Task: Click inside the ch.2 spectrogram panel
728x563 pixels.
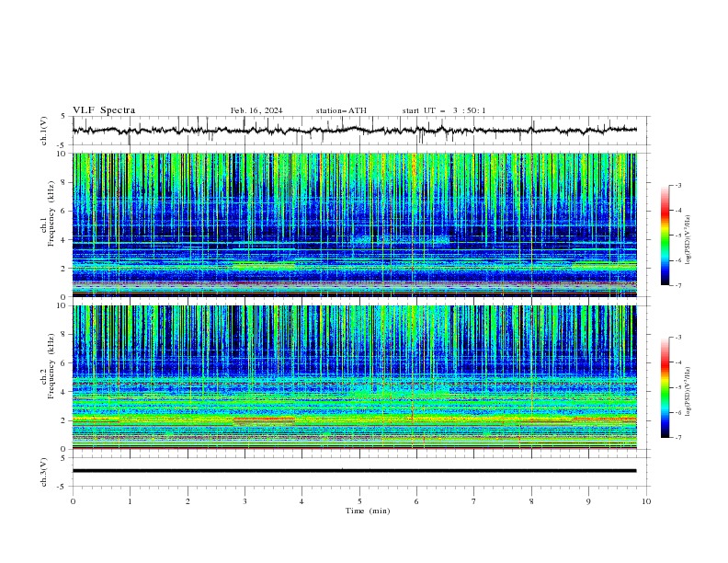Action: click(355, 377)
